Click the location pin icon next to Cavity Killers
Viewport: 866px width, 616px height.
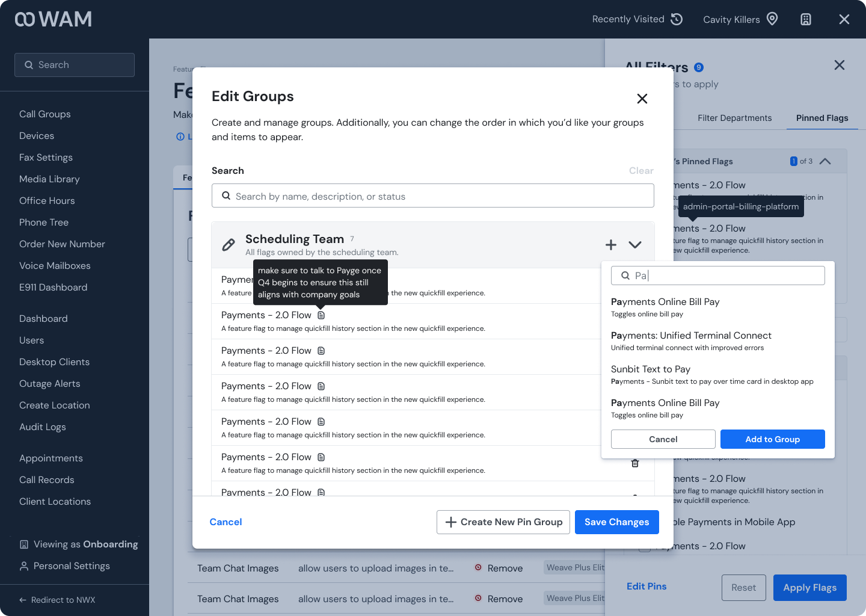point(772,19)
